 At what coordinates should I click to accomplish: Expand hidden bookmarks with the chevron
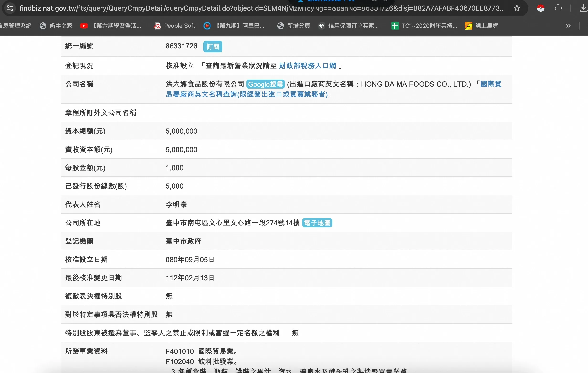[x=568, y=26]
